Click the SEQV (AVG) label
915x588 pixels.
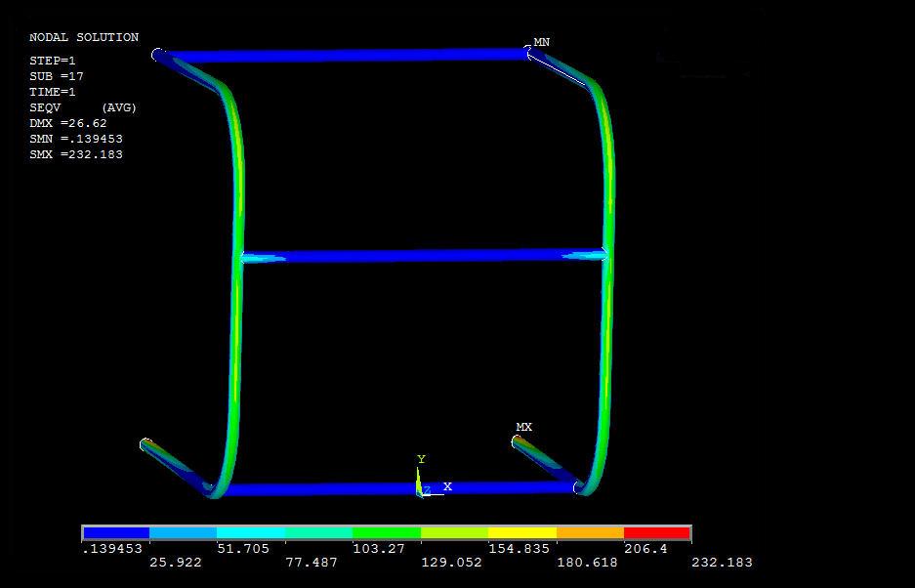(x=83, y=108)
